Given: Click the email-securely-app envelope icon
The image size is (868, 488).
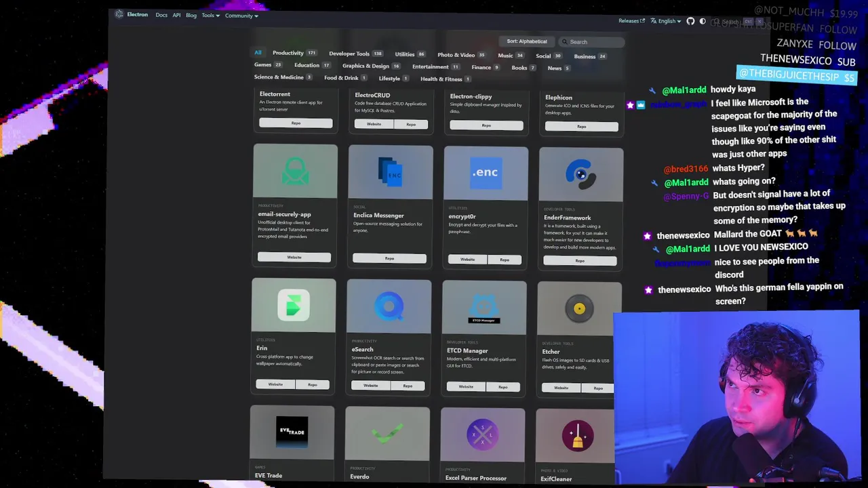Looking at the screenshot, I should pos(295,171).
